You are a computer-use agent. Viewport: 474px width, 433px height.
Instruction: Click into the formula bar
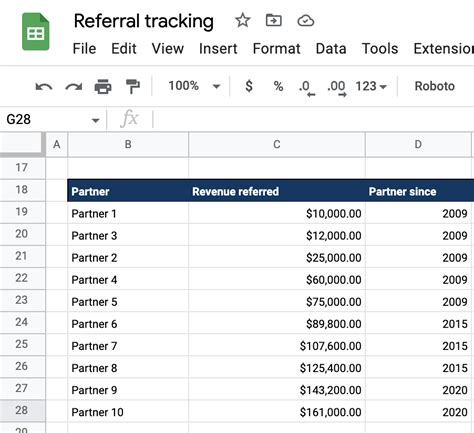tap(313, 119)
